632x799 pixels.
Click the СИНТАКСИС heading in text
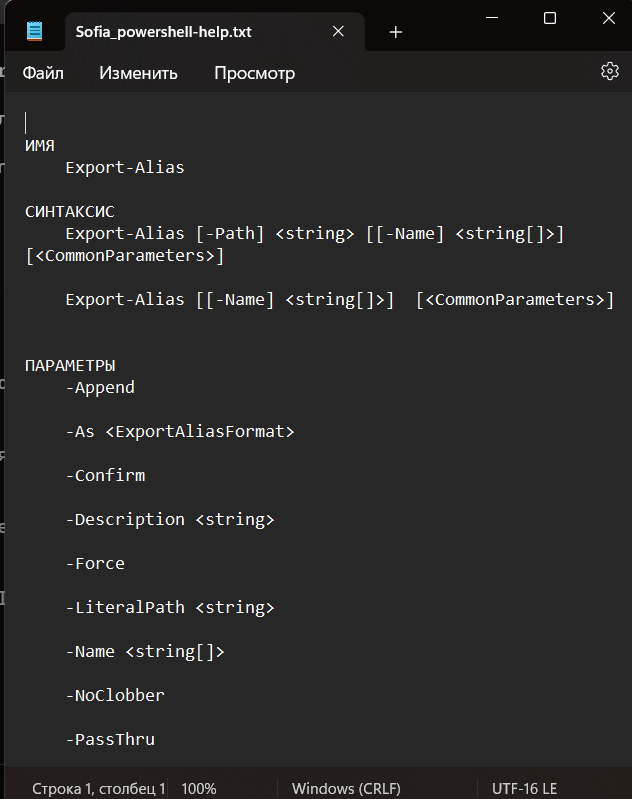(x=70, y=211)
